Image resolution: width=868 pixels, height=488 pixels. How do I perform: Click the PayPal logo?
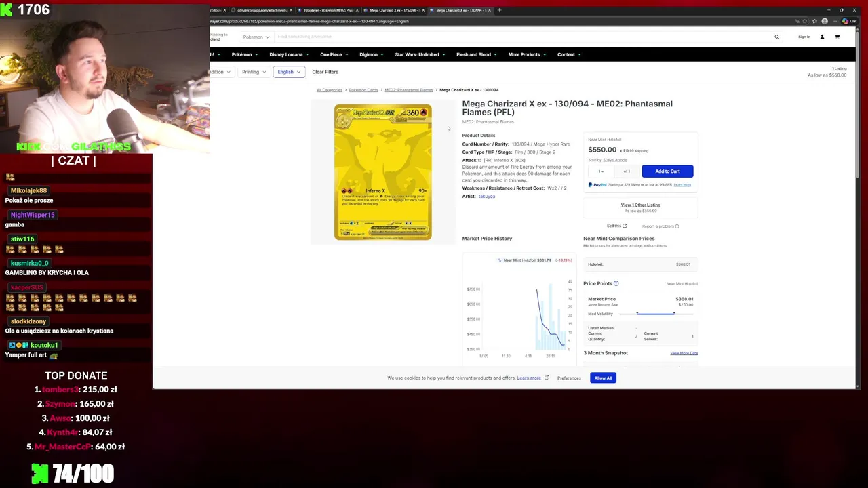[597, 184]
